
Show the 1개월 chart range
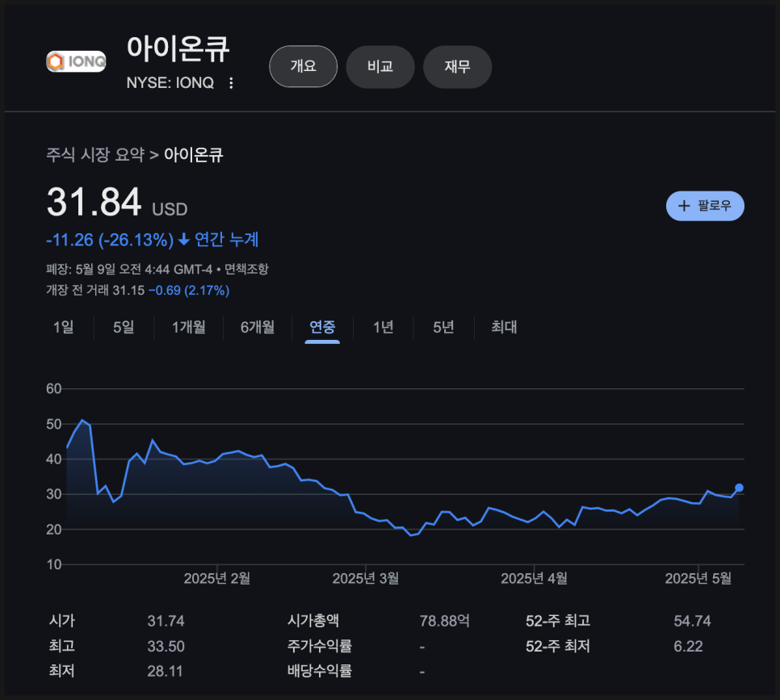pos(188,327)
